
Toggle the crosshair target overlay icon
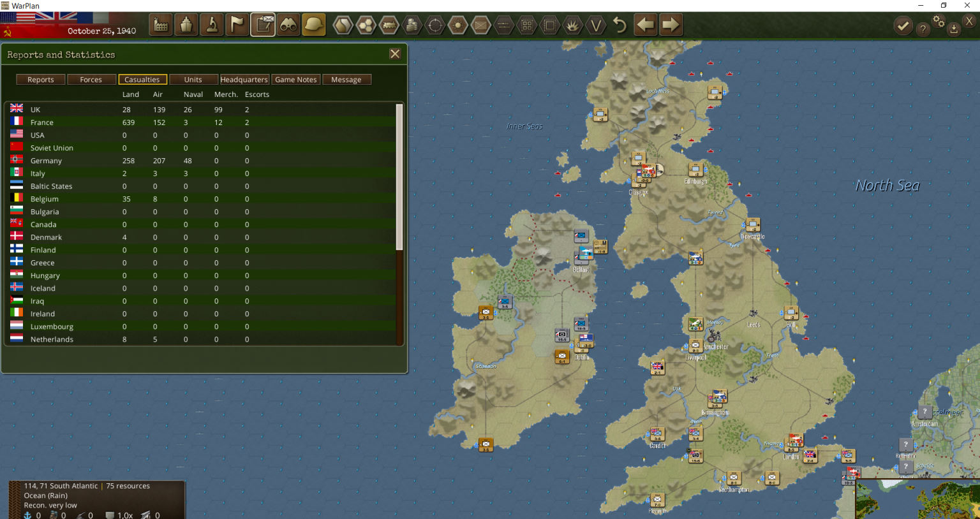[x=435, y=26]
